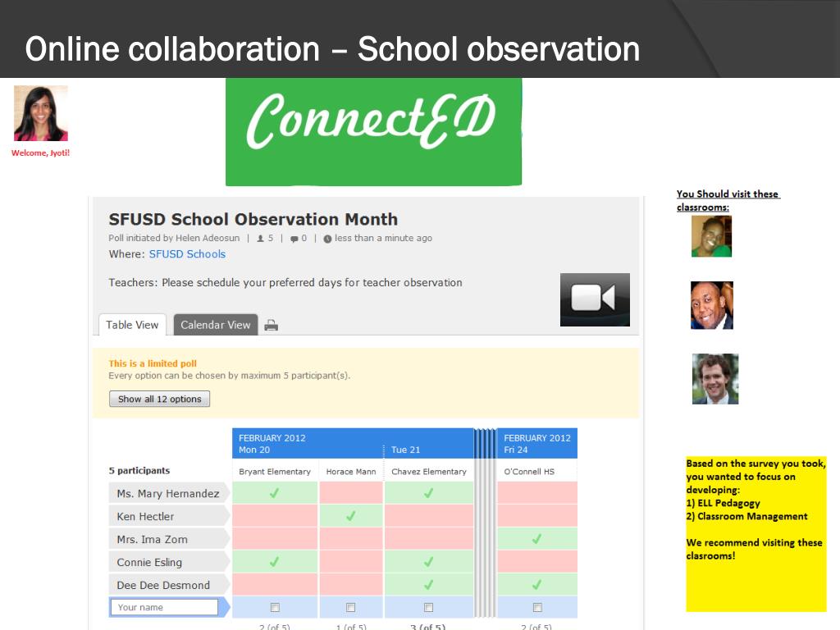Screen dimensions: 840x630
Task: Click the printer icon beside Calendar View
Action: (x=271, y=325)
